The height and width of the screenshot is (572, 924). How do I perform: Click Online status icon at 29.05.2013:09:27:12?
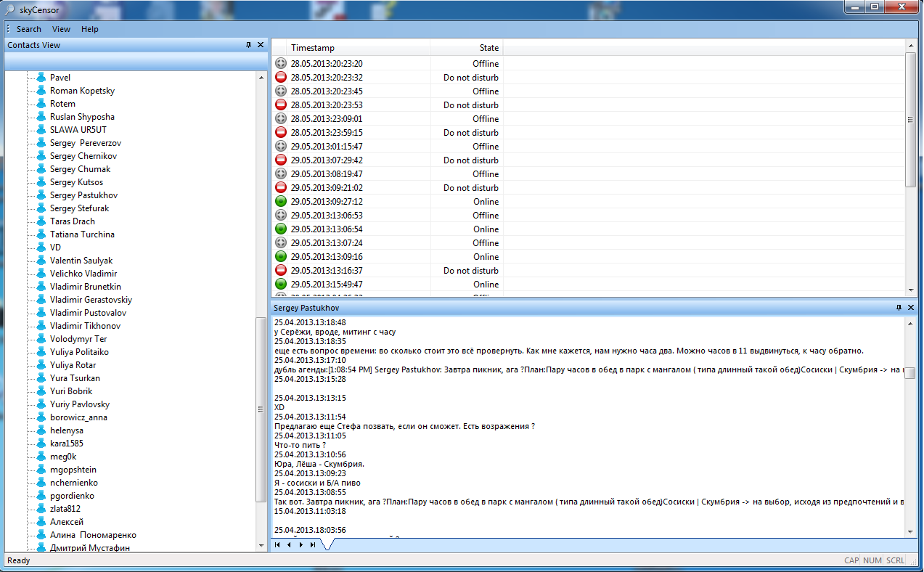point(281,201)
